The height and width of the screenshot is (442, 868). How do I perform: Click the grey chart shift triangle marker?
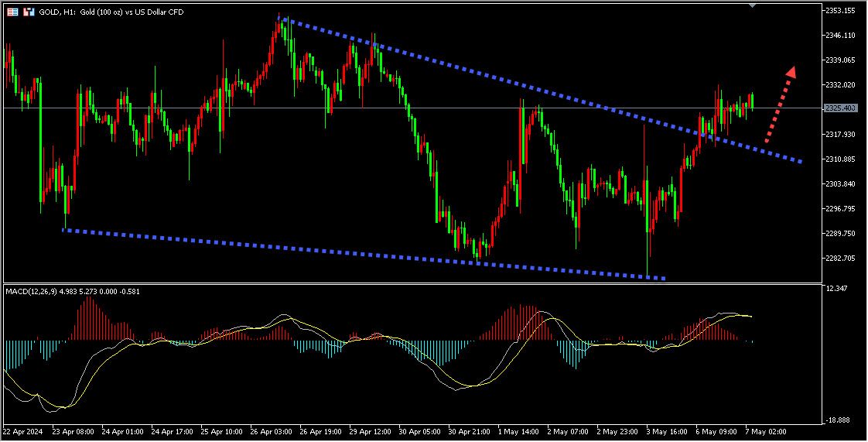[753, 5]
